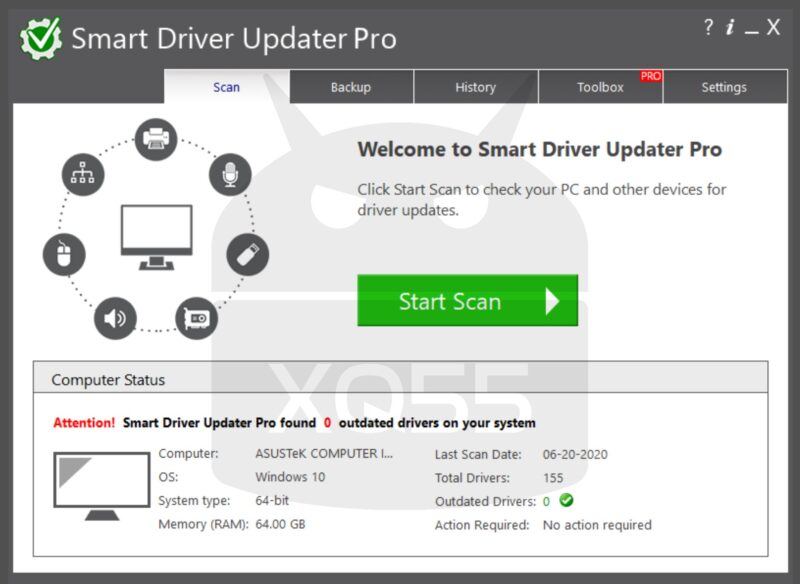Viewport: 800px width, 584px height.
Task: Click the graphics card icon
Action: pyautogui.click(x=196, y=318)
